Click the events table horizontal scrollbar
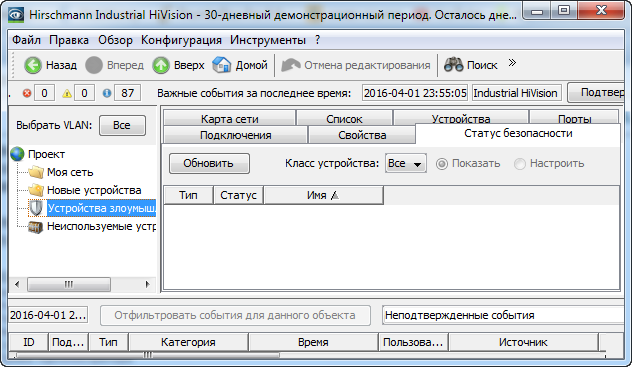Screen dimensions: 632x367 pyautogui.click(x=148, y=355)
